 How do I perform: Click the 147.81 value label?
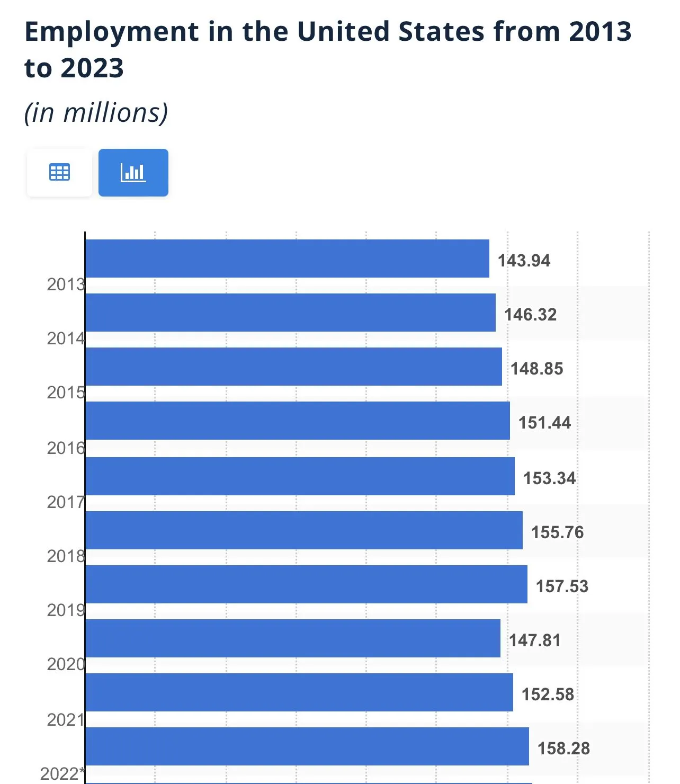pos(534,640)
